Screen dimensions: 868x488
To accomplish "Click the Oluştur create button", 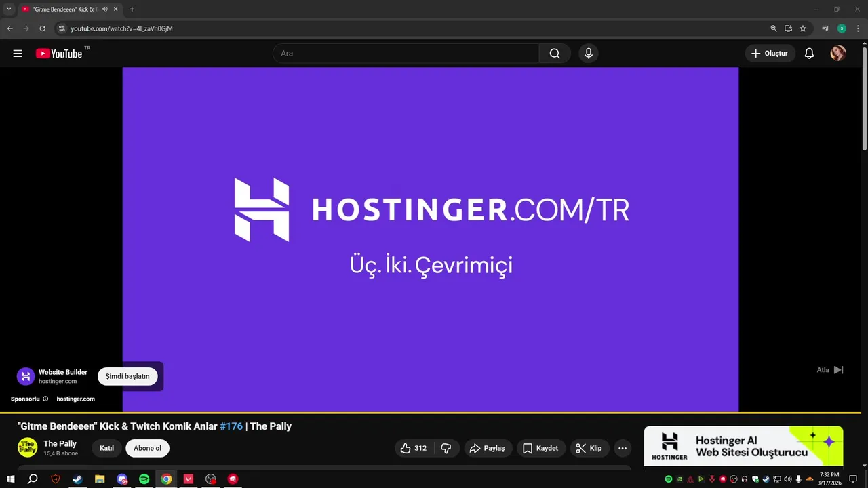I will [x=770, y=54].
